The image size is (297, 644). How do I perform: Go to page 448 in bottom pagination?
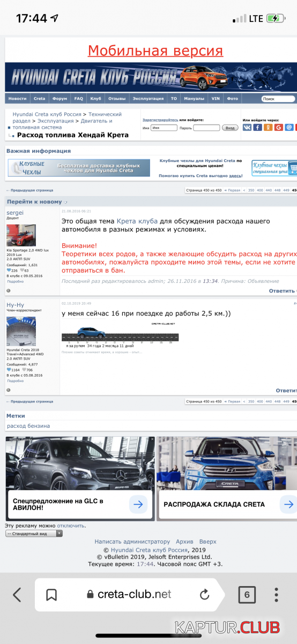point(278,401)
